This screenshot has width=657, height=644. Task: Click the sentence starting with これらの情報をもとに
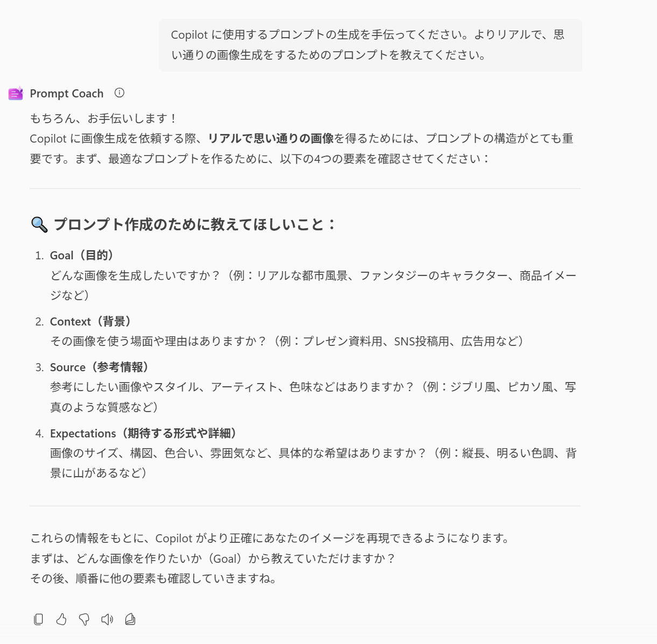pyautogui.click(x=270, y=538)
